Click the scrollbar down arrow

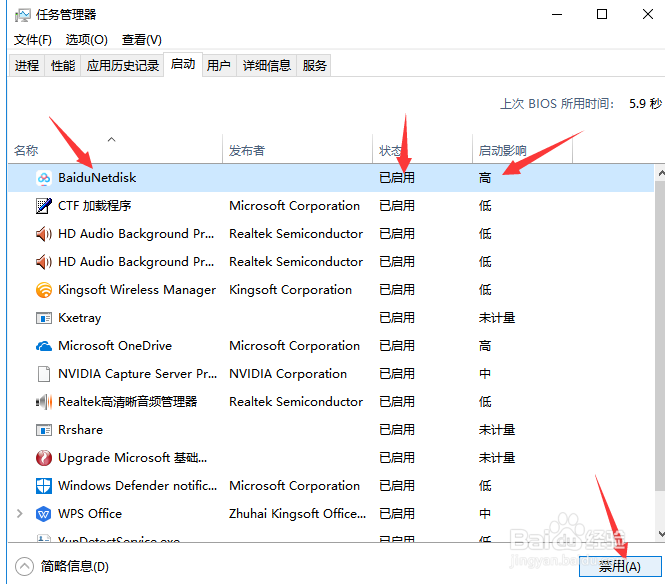(660, 534)
